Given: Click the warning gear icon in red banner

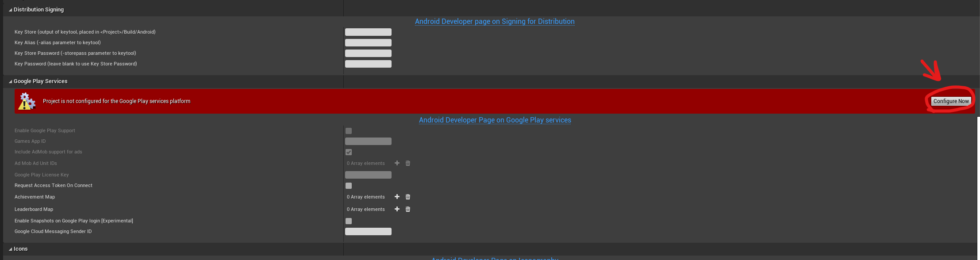Looking at the screenshot, I should pyautogui.click(x=27, y=101).
